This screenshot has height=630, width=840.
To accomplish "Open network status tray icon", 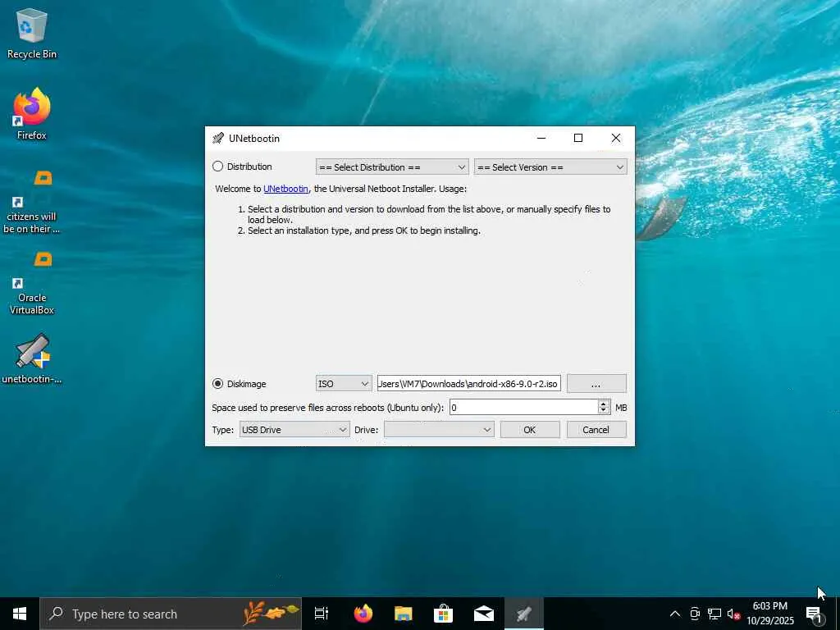I will pyautogui.click(x=714, y=614).
